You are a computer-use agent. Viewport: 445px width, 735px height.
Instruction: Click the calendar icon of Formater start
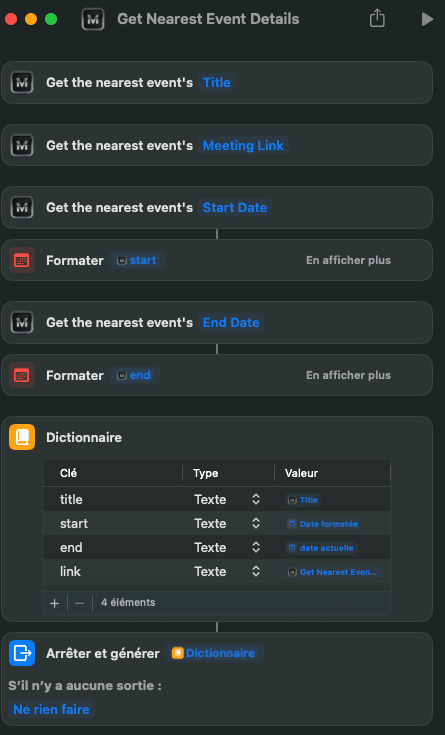[22, 260]
